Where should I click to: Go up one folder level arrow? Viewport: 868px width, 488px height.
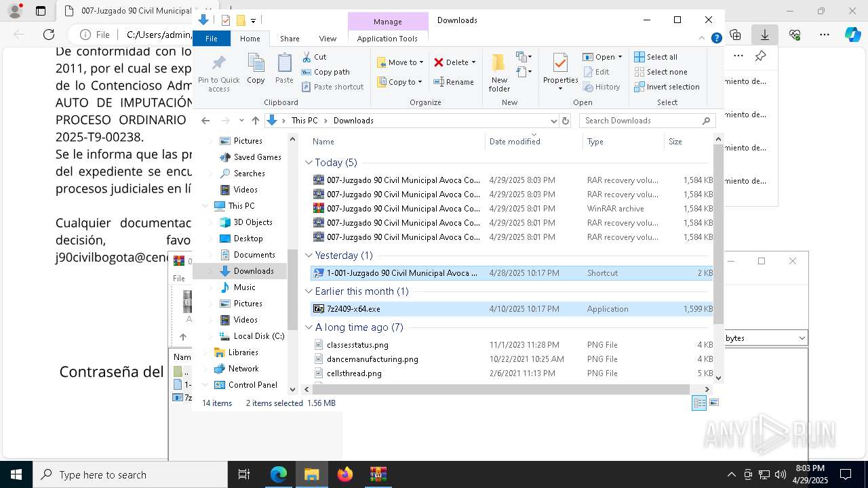click(x=255, y=121)
